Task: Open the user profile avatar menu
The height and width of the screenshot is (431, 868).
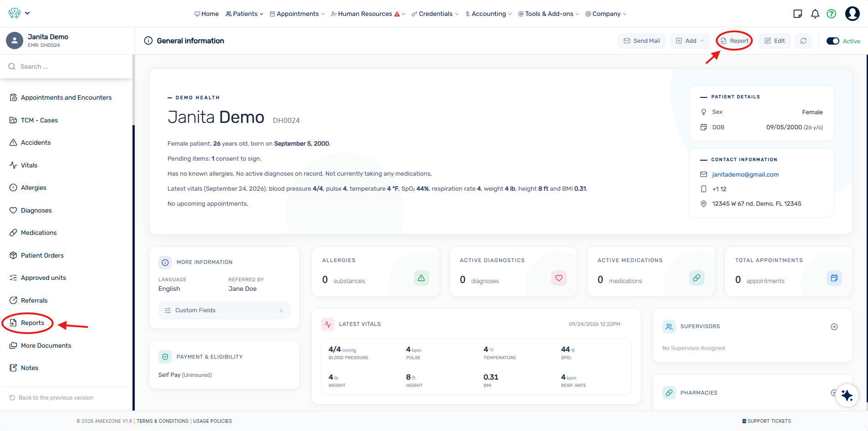Action: pos(853,14)
